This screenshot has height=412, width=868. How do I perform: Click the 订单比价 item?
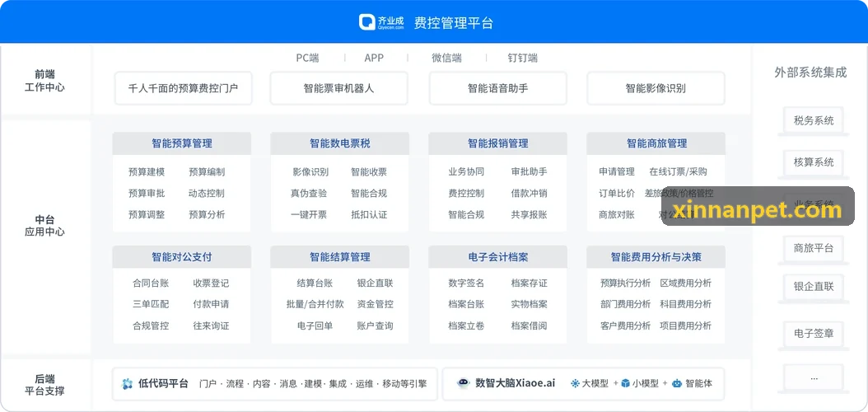pos(617,194)
